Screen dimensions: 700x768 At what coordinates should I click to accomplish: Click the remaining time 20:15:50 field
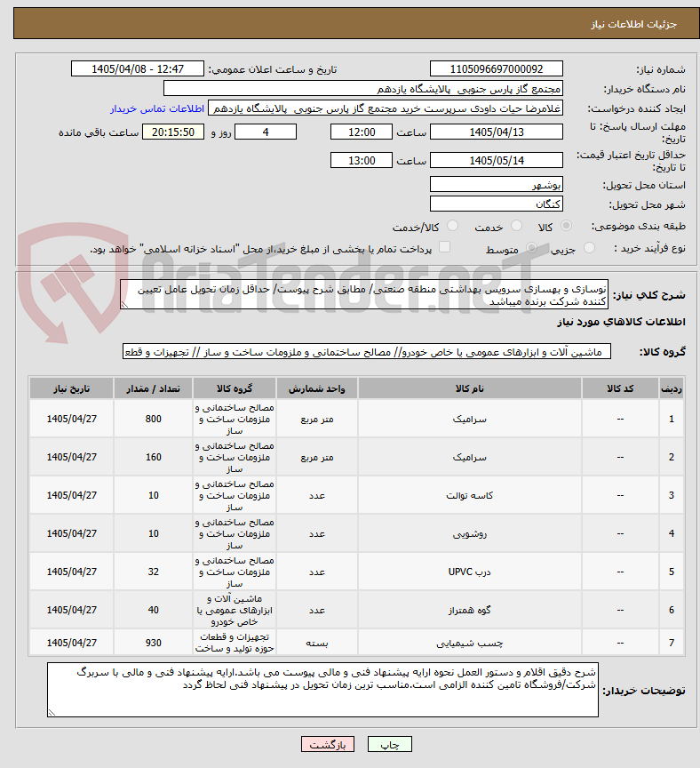coord(173,132)
